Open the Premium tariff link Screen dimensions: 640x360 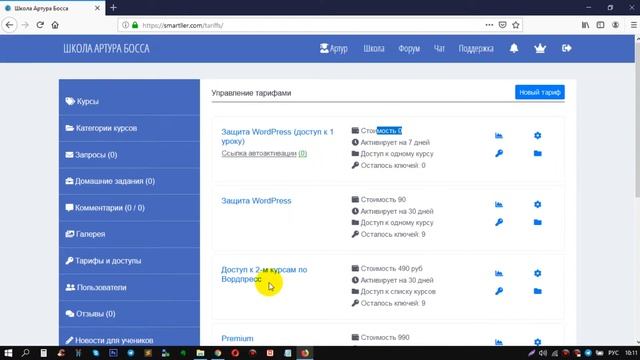237,338
